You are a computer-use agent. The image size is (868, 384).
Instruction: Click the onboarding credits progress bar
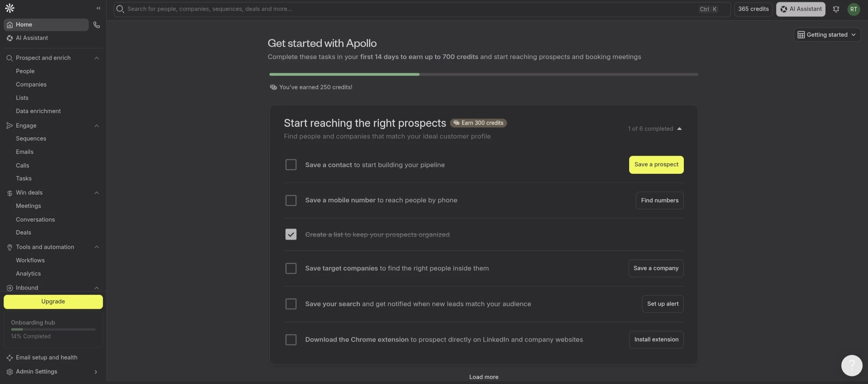[484, 74]
